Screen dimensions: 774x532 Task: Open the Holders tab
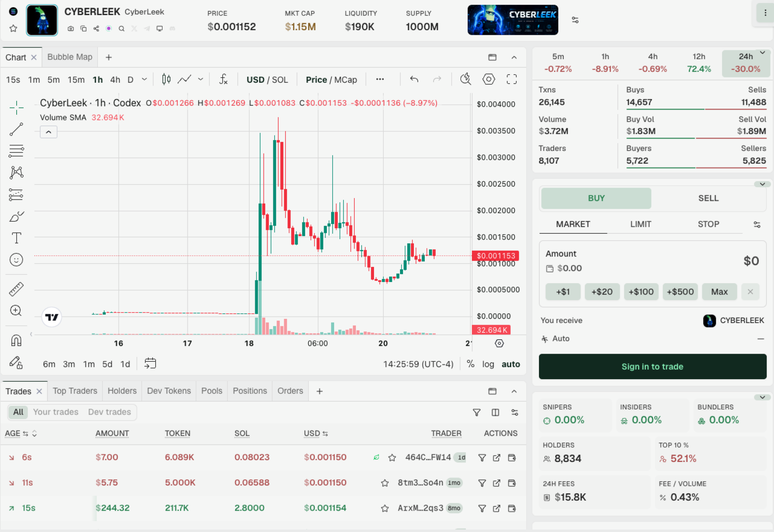point(122,391)
